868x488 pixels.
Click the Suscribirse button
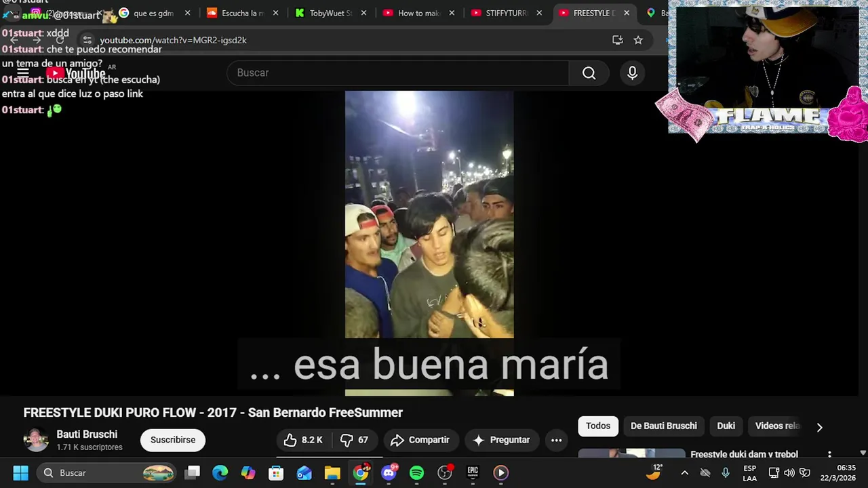(x=173, y=440)
